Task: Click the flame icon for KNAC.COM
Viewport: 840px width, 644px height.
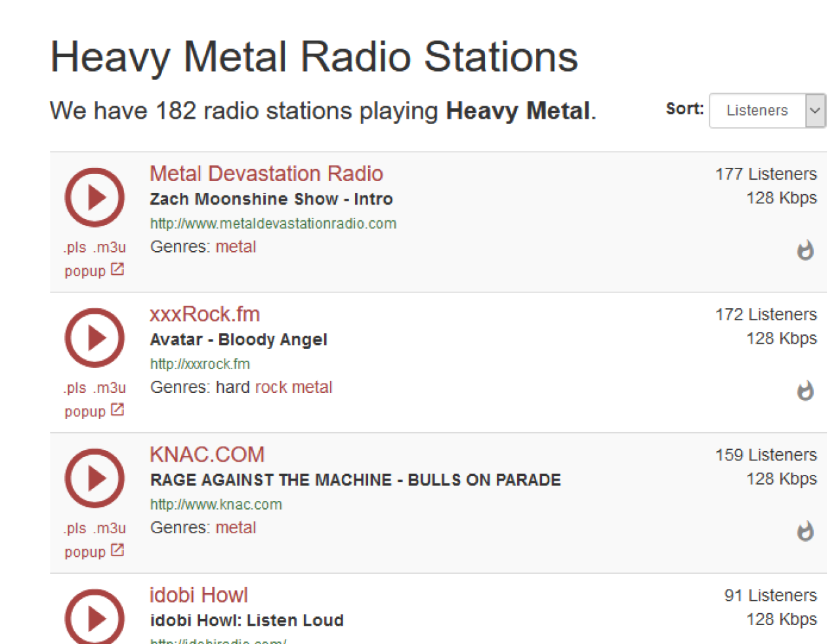Action: pos(805,531)
